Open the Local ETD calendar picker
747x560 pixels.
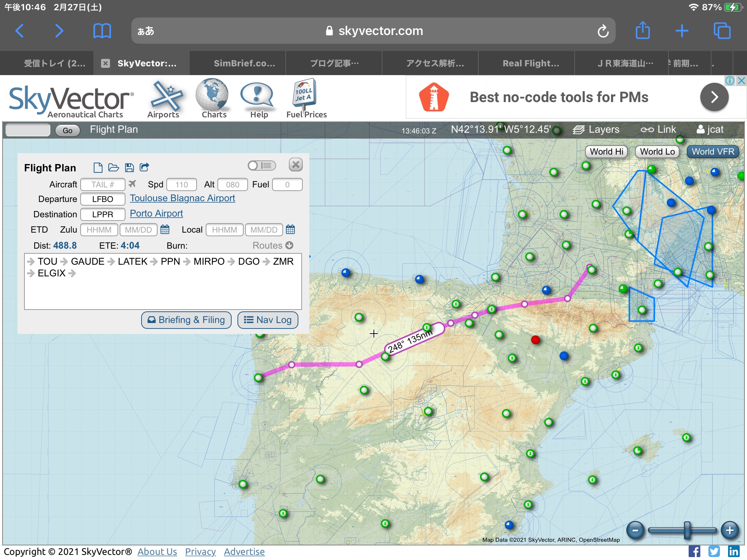290,230
